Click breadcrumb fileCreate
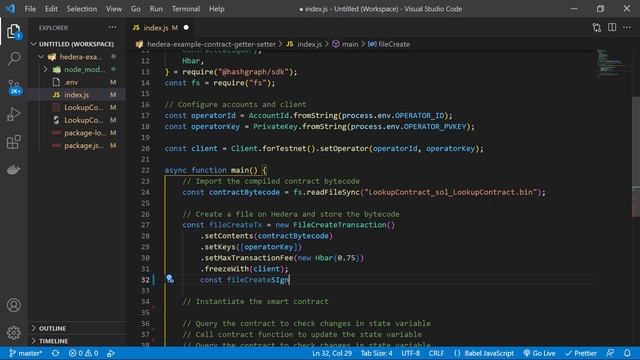This screenshot has height=360, width=640. pyautogui.click(x=393, y=44)
